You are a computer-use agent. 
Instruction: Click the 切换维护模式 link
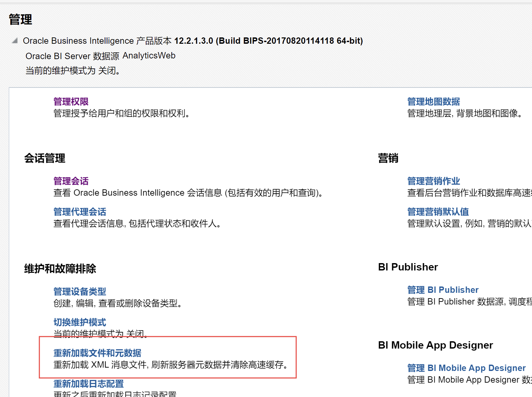[x=80, y=322]
